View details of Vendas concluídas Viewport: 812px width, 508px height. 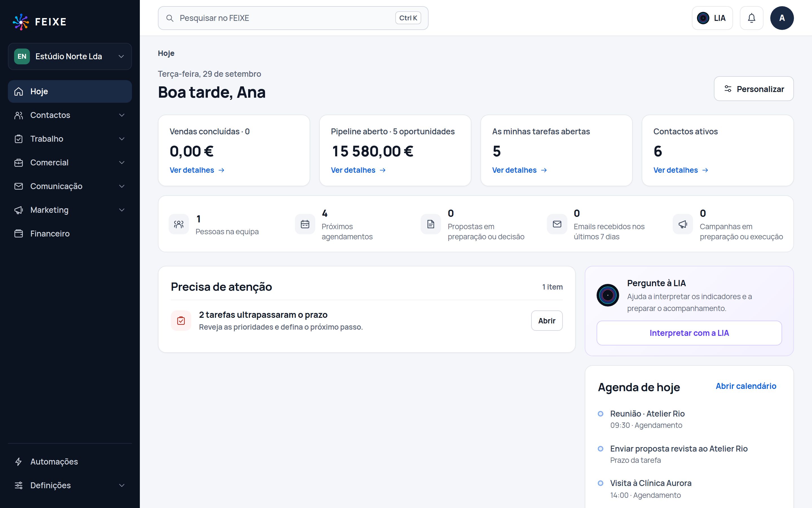(197, 170)
